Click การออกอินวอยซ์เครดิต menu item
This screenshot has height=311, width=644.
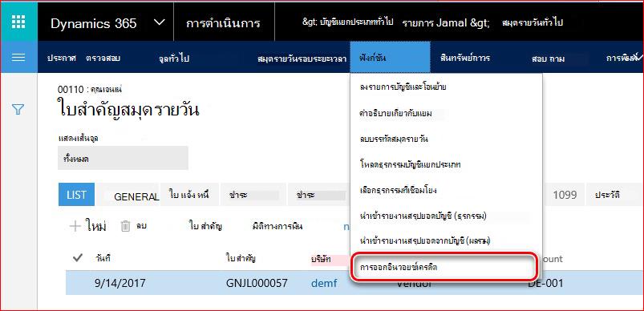click(x=445, y=266)
